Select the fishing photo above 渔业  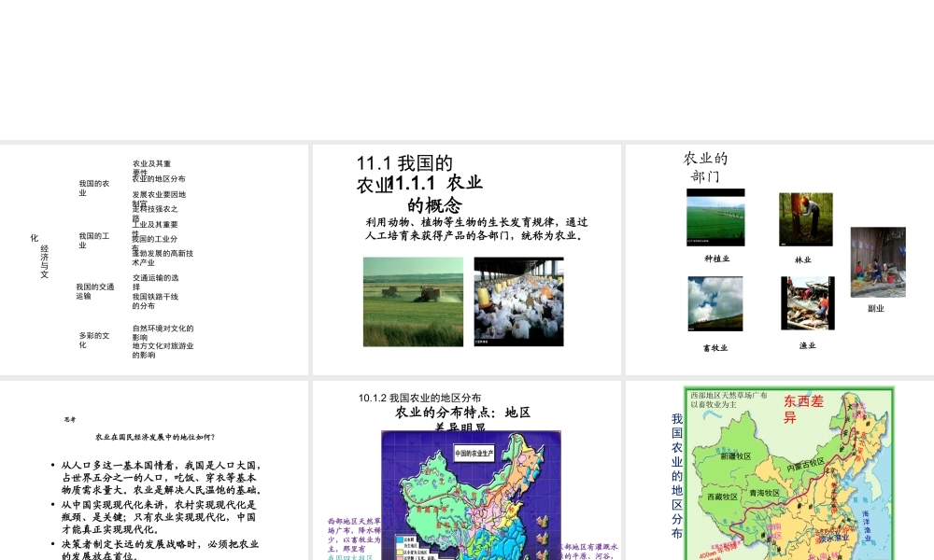808,303
